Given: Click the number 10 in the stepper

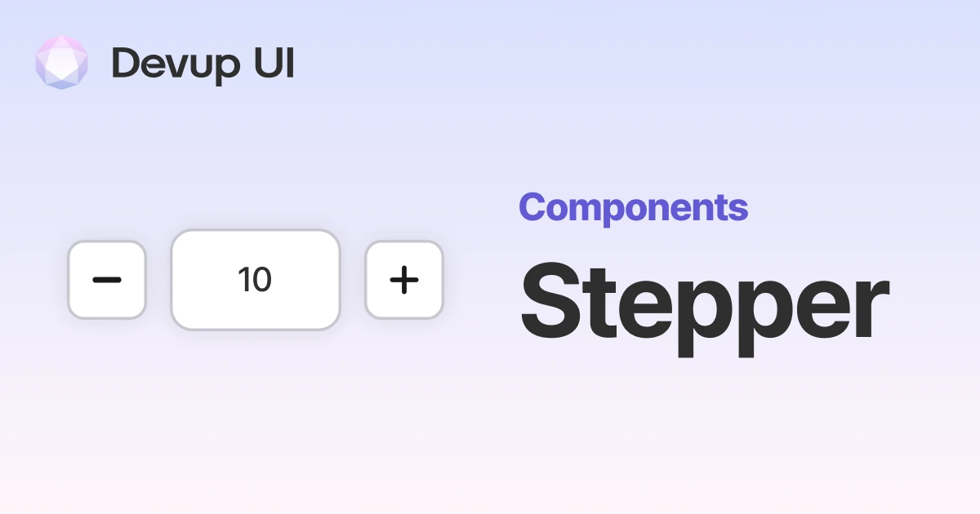Looking at the screenshot, I should click(255, 279).
